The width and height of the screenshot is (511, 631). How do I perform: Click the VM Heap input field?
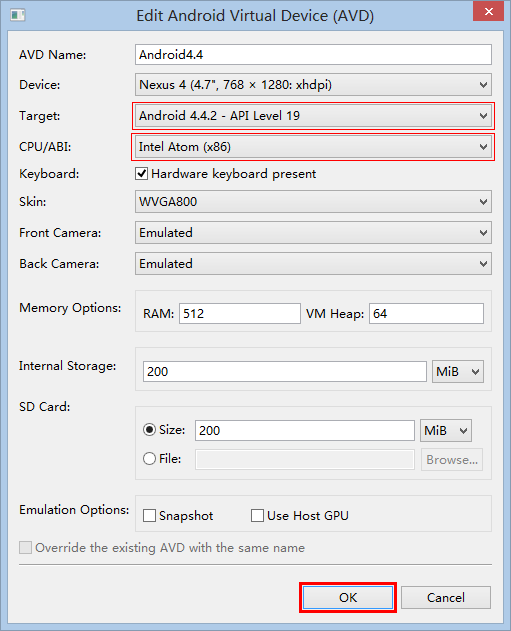427,313
